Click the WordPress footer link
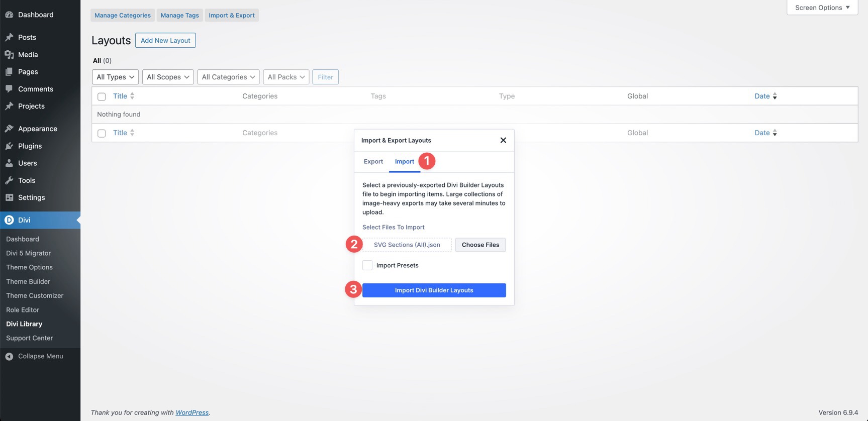 click(x=192, y=412)
